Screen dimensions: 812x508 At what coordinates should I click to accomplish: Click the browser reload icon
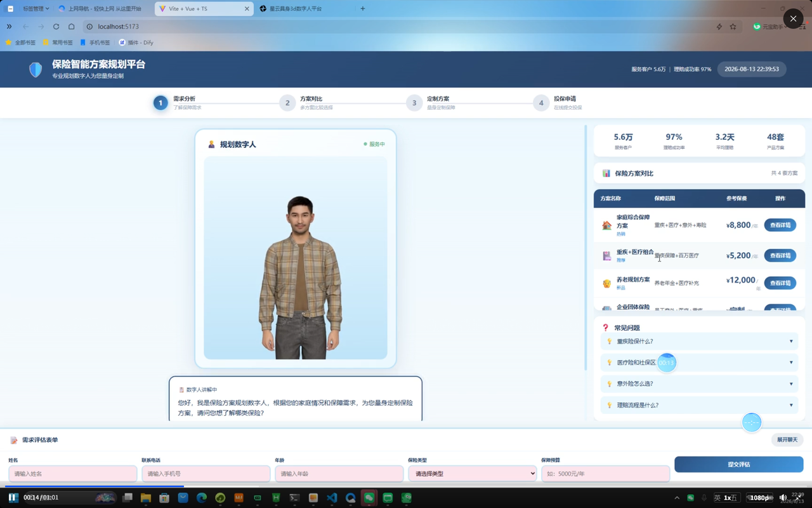[56, 27]
